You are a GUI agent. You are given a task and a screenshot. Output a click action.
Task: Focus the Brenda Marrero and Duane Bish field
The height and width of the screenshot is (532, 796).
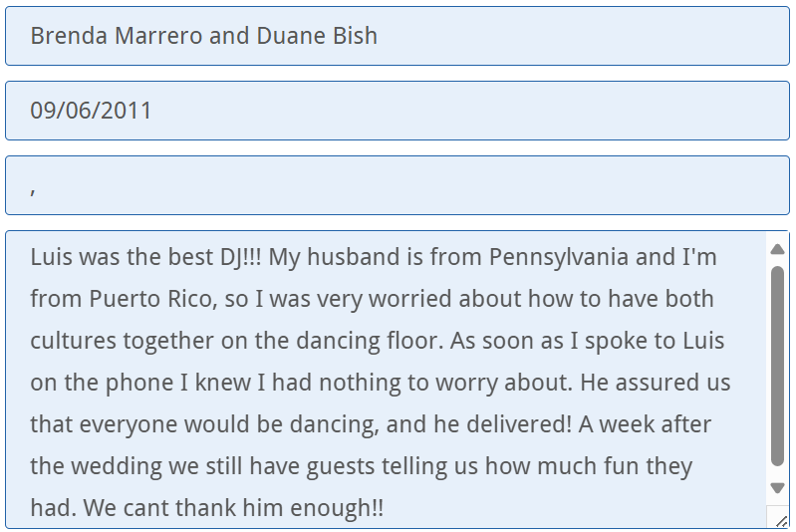point(397,37)
